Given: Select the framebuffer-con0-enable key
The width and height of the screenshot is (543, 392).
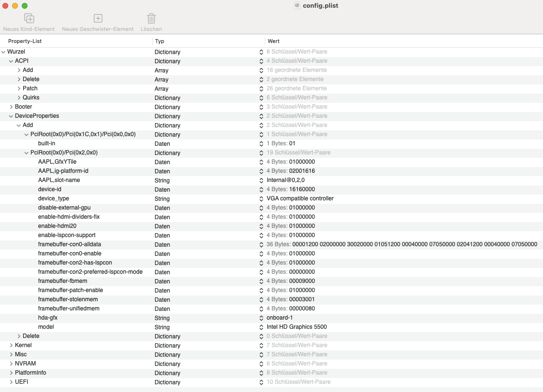Looking at the screenshot, I should (70, 253).
